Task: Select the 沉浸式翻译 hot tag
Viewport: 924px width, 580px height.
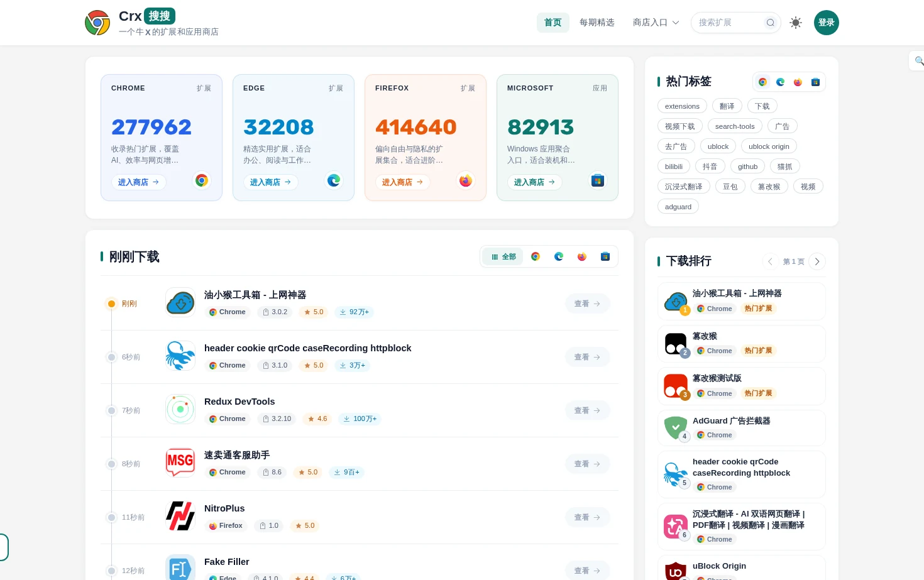Action: [684, 187]
